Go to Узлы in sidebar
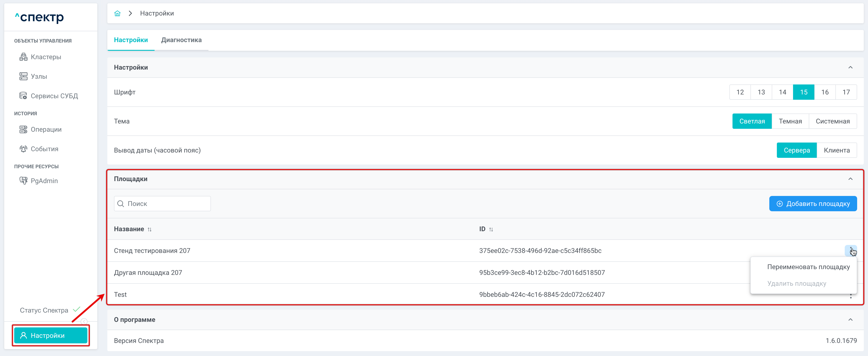Image resolution: width=868 pixels, height=356 pixels. [x=39, y=76]
